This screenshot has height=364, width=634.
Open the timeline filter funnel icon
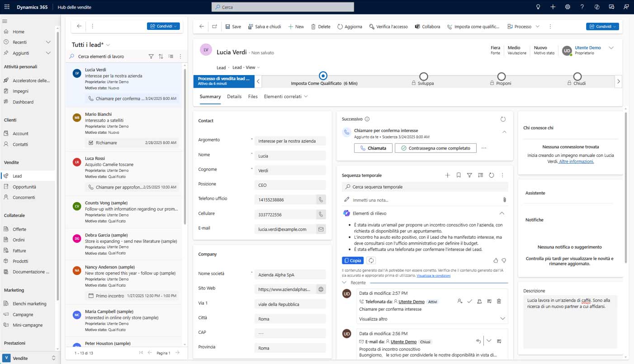pos(469,175)
